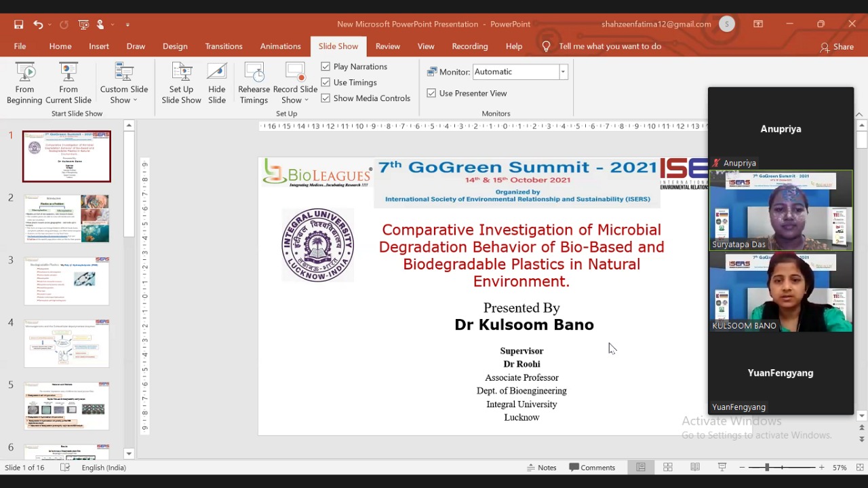Open Set Up Slide Show dialog

pos(181,83)
